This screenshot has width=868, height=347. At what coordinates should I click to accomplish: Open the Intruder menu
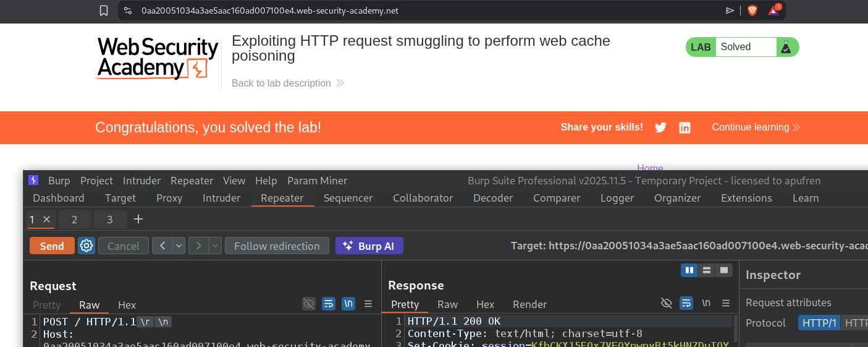pyautogui.click(x=141, y=181)
